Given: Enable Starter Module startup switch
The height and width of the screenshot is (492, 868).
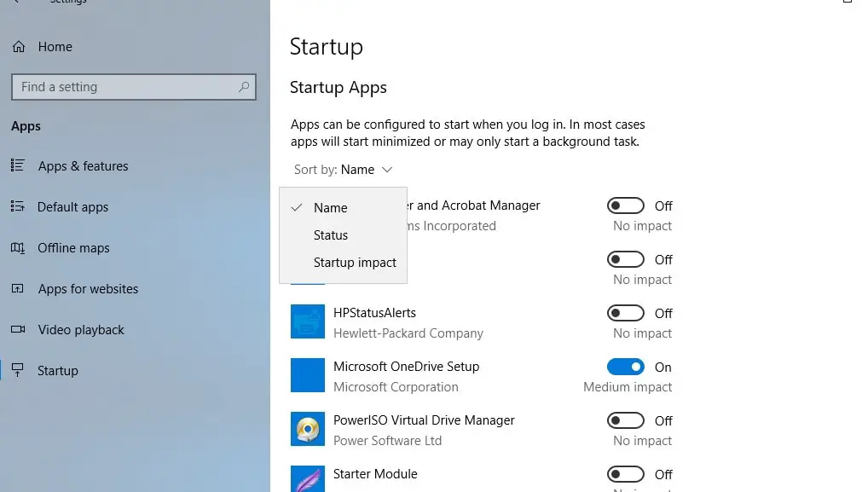Looking at the screenshot, I should (626, 474).
